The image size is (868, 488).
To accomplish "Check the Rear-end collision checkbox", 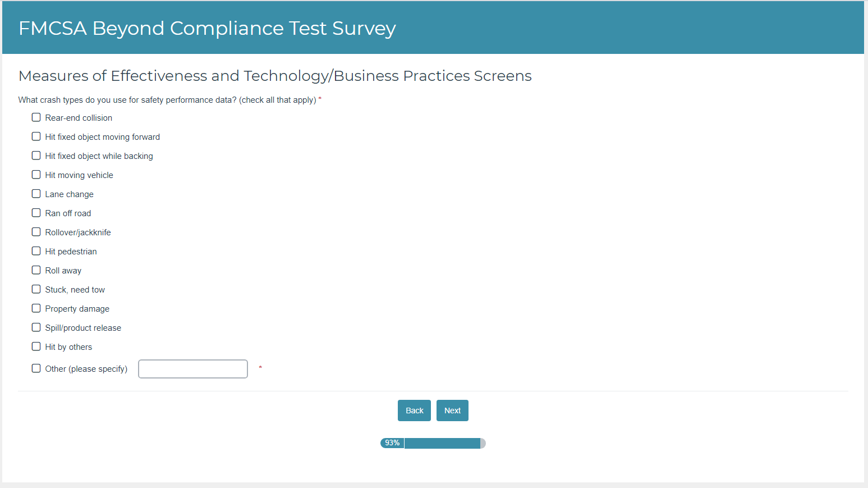I will pos(36,117).
